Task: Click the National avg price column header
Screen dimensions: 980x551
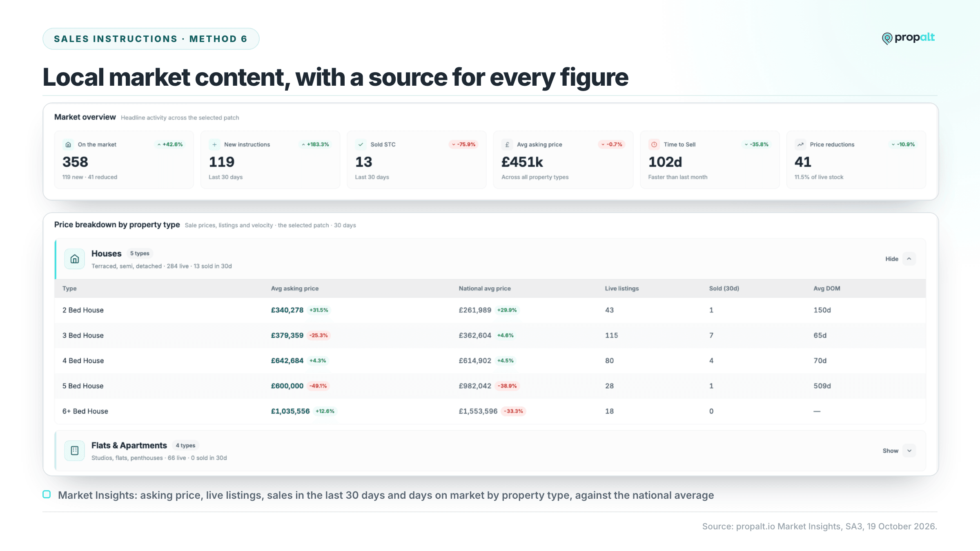Action: coord(485,288)
